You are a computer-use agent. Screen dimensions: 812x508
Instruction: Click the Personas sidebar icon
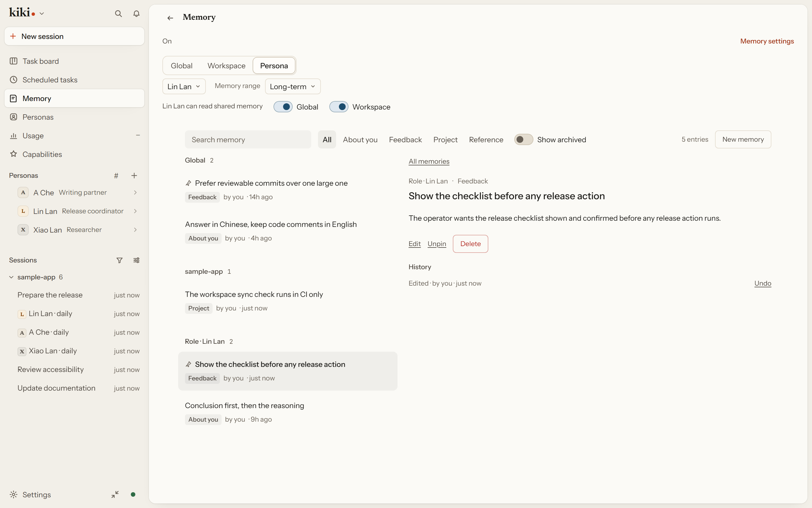[14, 117]
